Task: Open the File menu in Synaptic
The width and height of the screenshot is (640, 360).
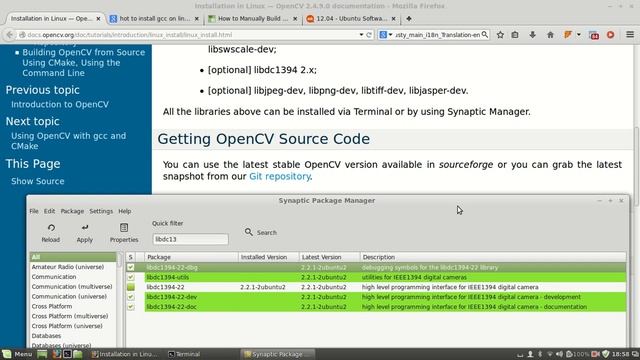Action: click(34, 211)
